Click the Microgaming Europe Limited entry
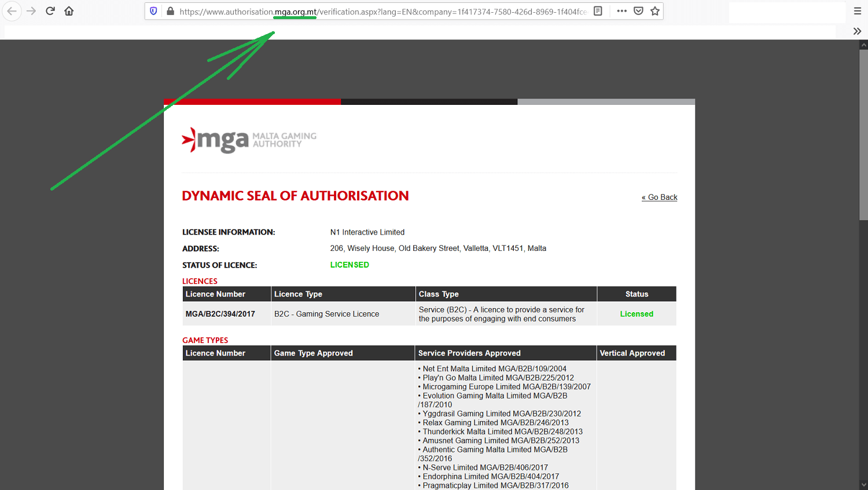 coord(504,387)
